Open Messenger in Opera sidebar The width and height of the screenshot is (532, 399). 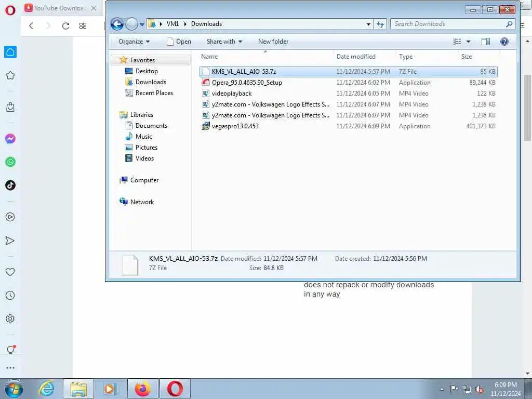pyautogui.click(x=10, y=139)
